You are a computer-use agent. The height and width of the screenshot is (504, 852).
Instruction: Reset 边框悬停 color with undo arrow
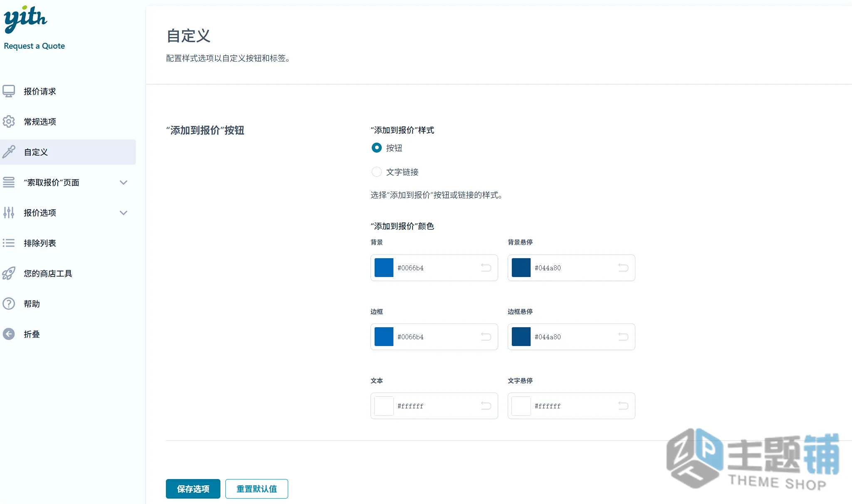623,336
